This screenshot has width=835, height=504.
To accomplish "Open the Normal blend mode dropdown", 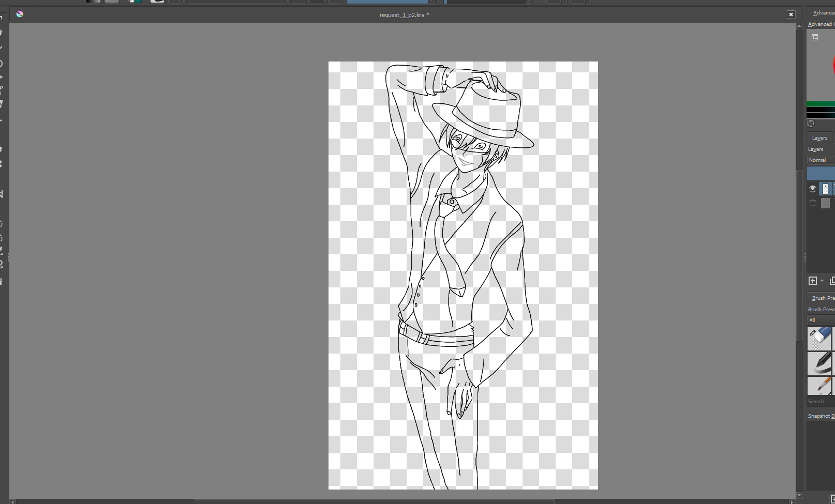I will [x=819, y=160].
